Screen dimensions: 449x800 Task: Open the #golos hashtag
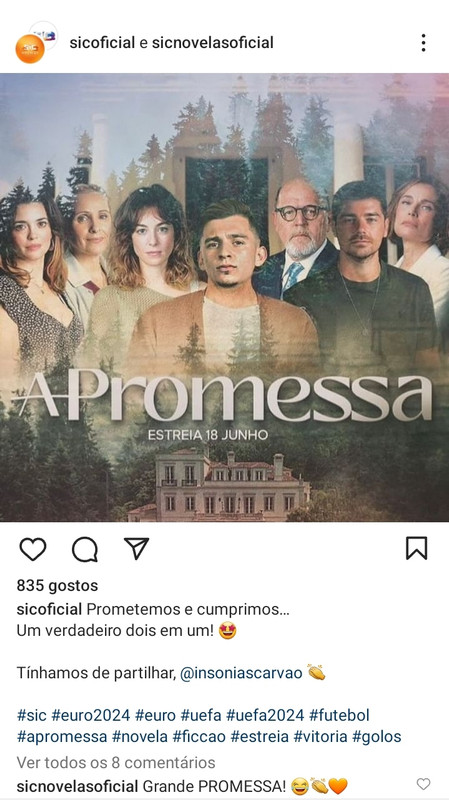(x=377, y=737)
